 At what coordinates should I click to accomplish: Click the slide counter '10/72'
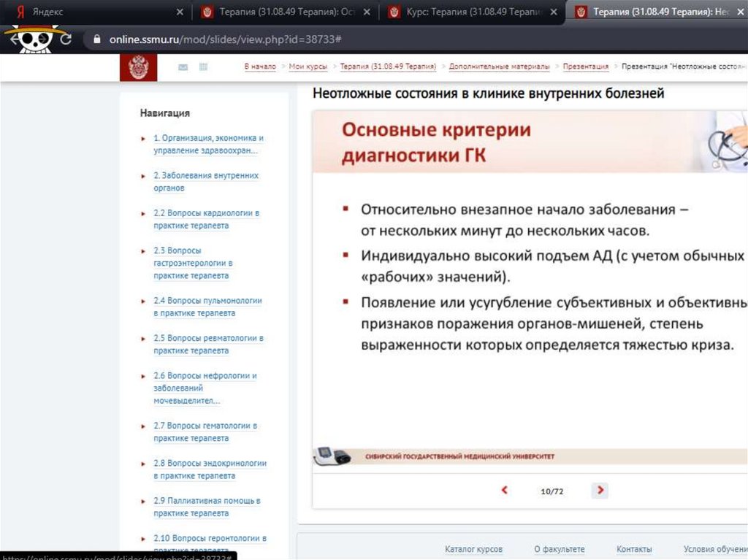click(552, 491)
